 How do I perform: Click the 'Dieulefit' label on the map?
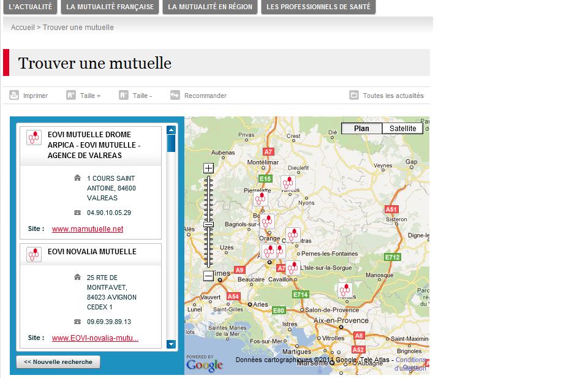(298, 168)
